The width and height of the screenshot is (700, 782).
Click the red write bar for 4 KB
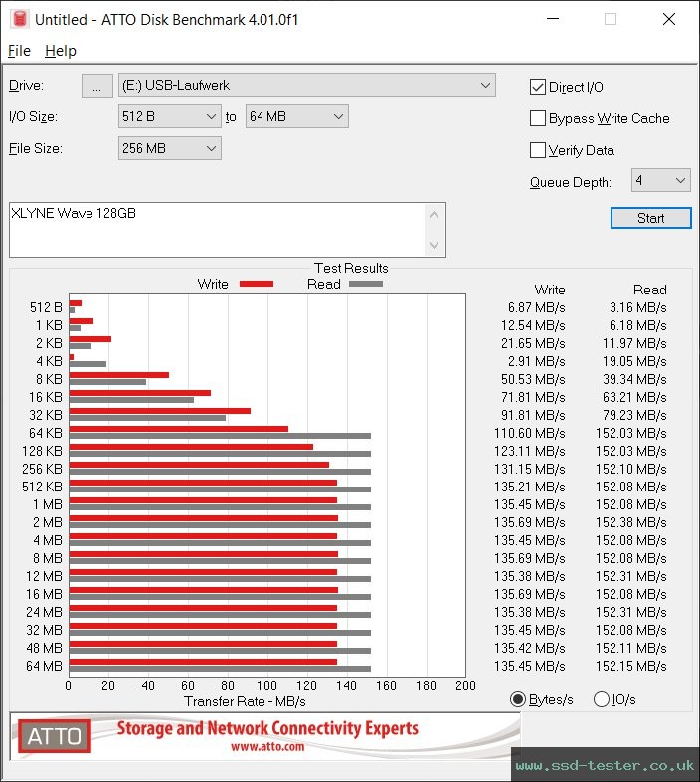click(x=72, y=357)
